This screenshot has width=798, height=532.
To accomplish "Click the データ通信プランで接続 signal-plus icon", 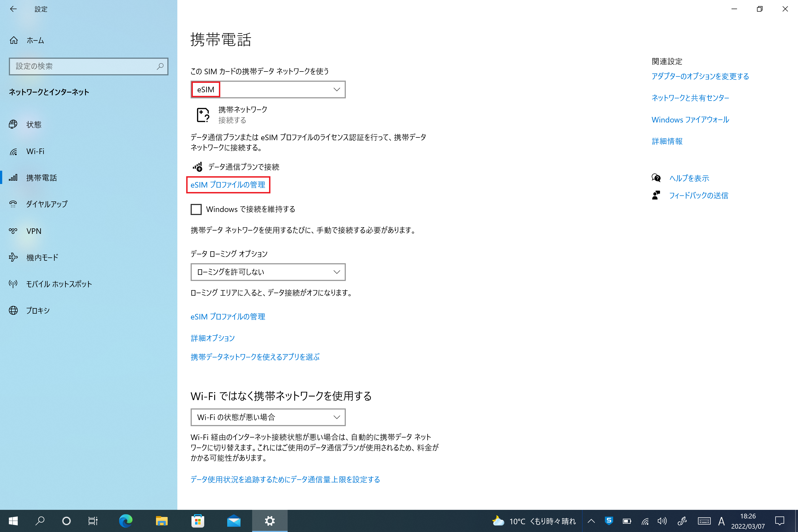I will (198, 167).
